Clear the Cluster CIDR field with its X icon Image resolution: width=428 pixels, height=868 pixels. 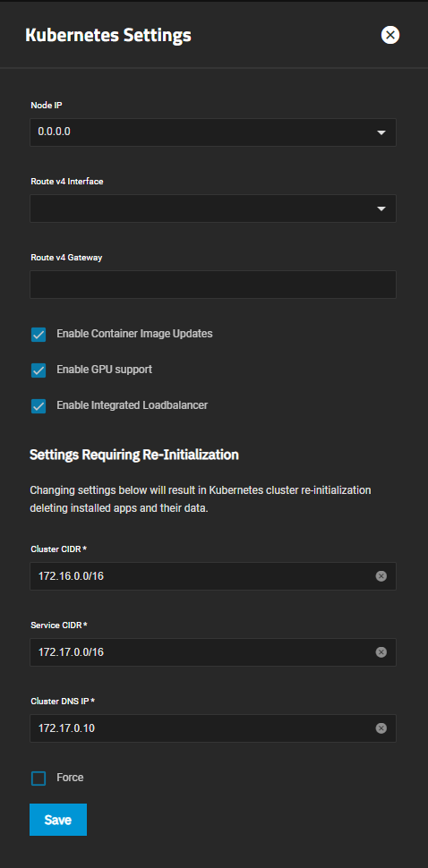[381, 576]
